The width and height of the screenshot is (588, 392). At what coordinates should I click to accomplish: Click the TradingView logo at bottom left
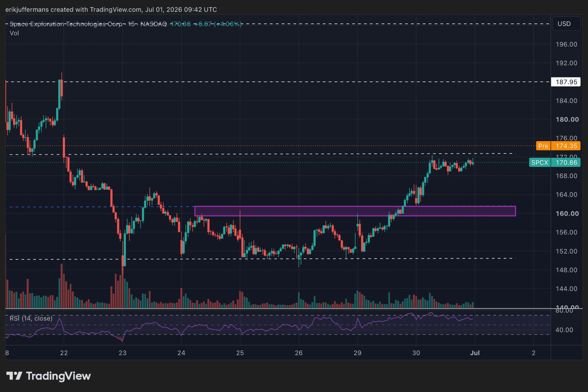48,376
